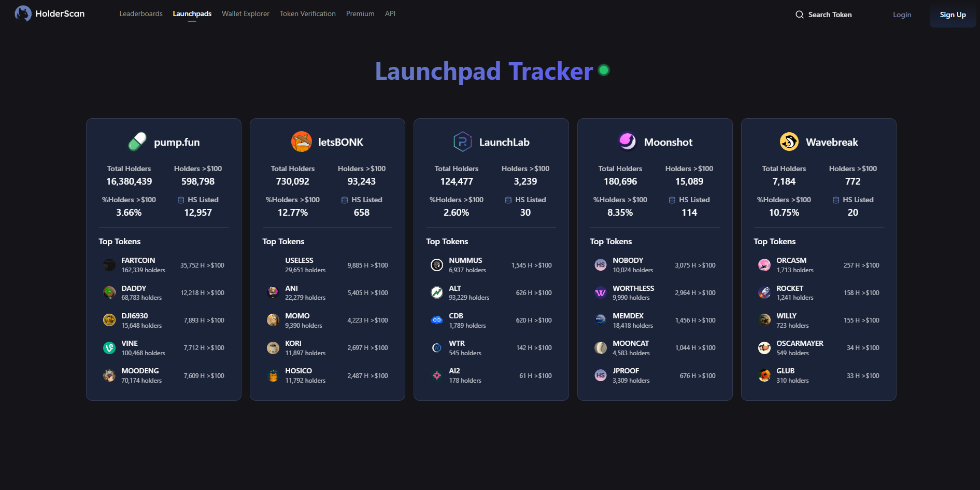
Task: Click the FARTCOIN token icon
Action: [x=109, y=264]
